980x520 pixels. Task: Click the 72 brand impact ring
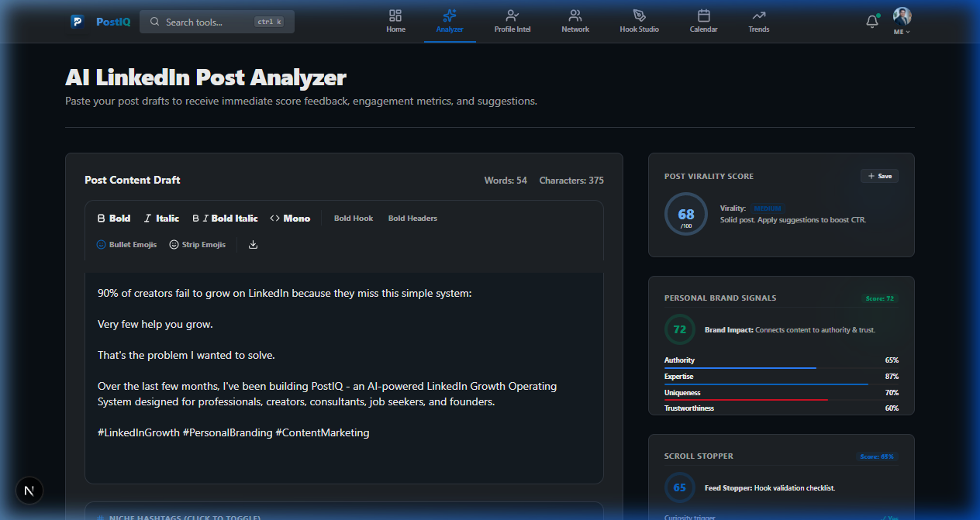coord(680,329)
